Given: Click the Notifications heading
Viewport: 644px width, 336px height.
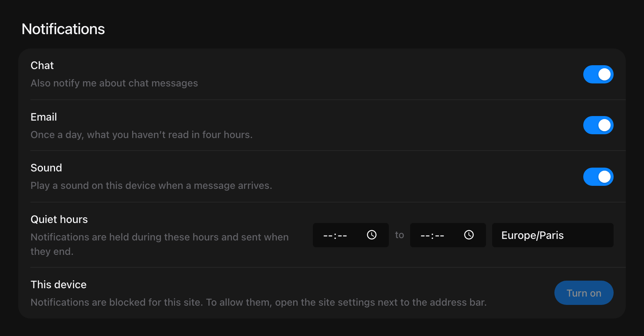Looking at the screenshot, I should 63,29.
